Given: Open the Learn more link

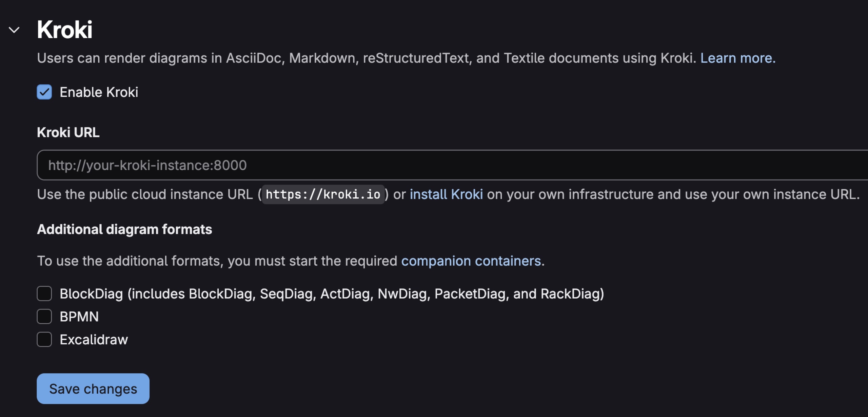Looking at the screenshot, I should click(737, 58).
